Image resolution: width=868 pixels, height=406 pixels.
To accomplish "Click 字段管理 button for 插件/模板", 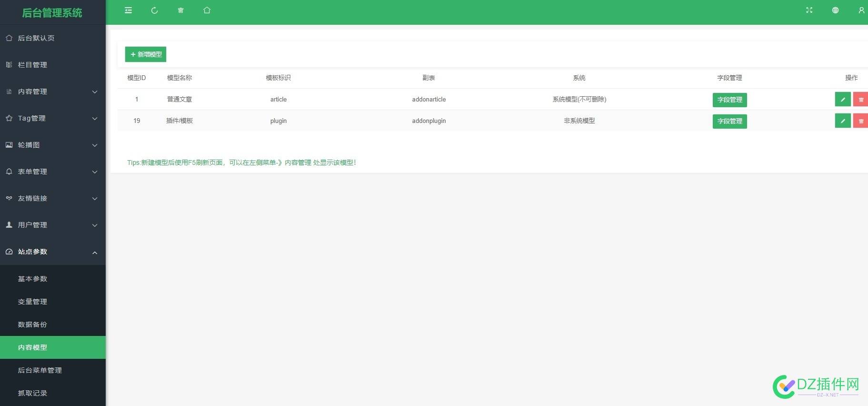I will 729,121.
